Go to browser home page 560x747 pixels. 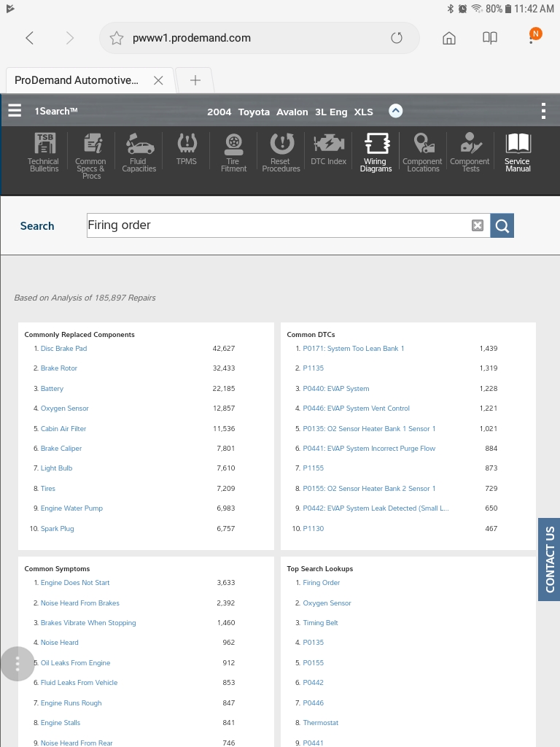[x=449, y=38]
